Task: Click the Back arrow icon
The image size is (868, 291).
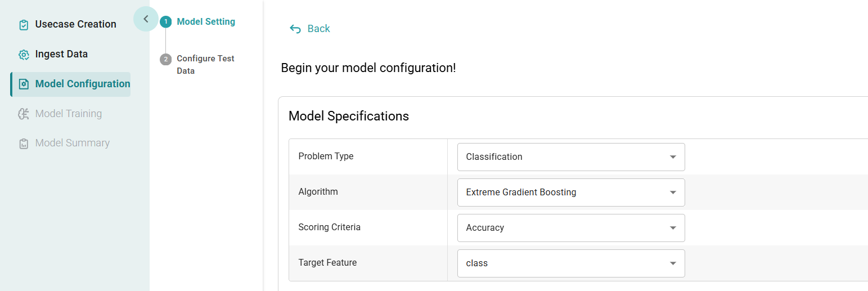Action: (295, 29)
